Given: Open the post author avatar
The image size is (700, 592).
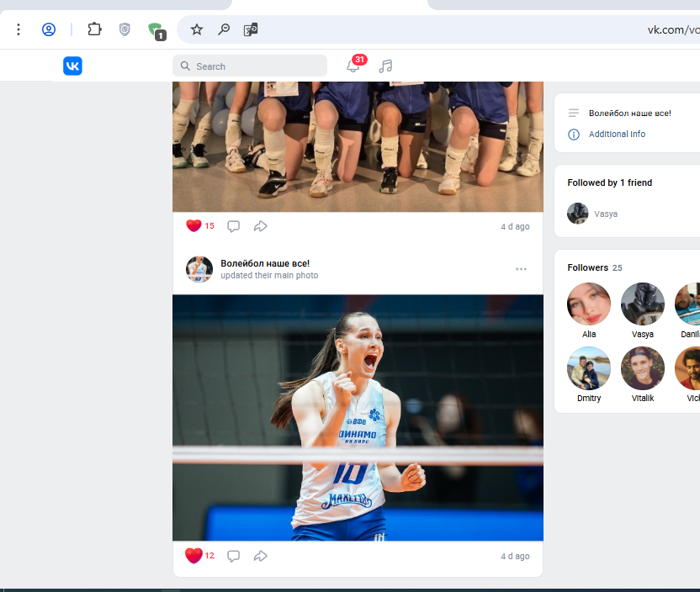Looking at the screenshot, I should pyautogui.click(x=199, y=269).
